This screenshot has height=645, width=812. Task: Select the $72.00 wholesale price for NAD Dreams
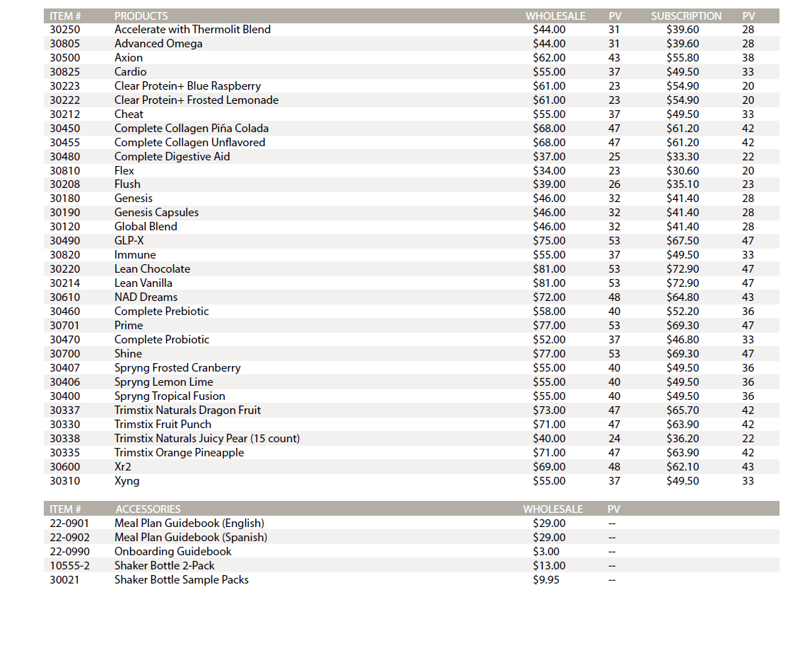549,297
